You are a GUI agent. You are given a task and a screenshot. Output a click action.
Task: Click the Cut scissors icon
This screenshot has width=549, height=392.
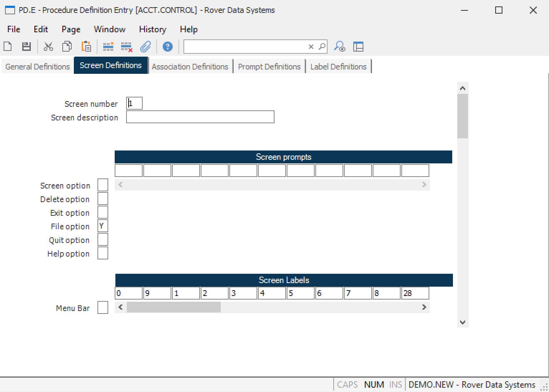48,47
